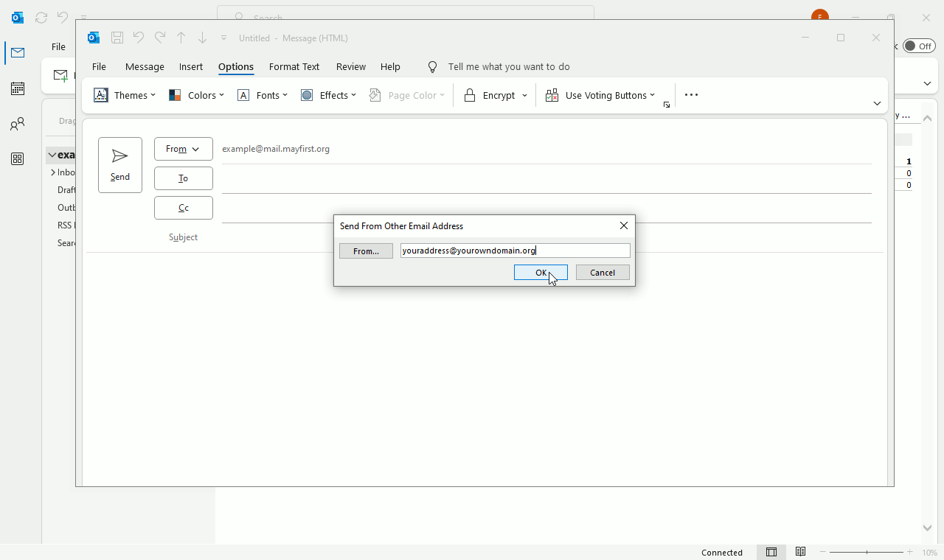Expand the ribbon display options chevron

point(877,103)
